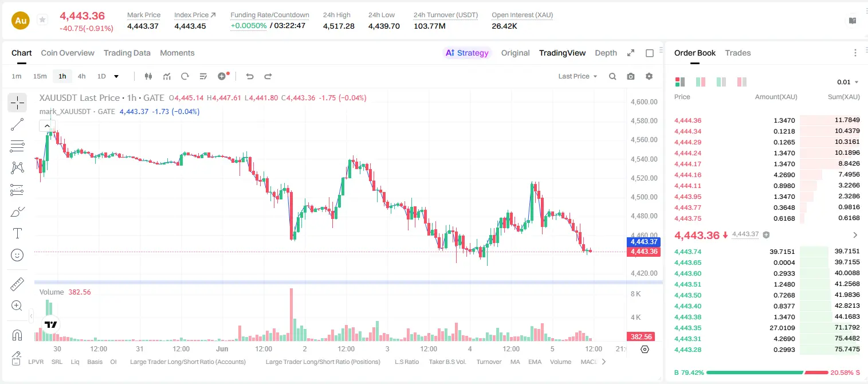868x384 pixels.
Task: Add XAUUSDT to favorites star
Action: point(42,20)
